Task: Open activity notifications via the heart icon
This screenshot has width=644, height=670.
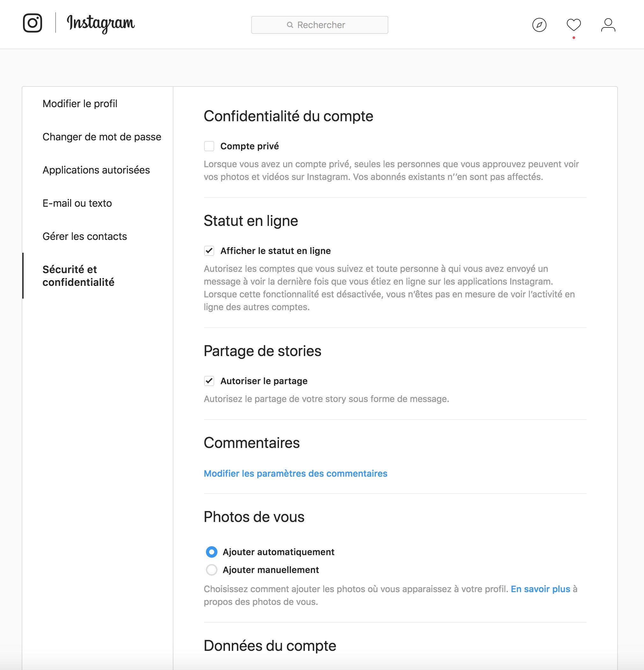Action: 573,25
